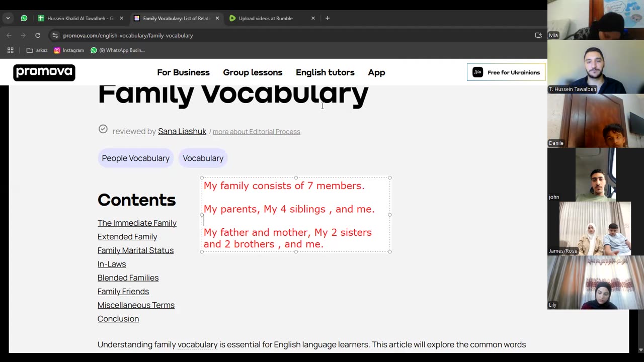Jump to Family Friends section
The width and height of the screenshot is (644, 362).
click(x=123, y=291)
